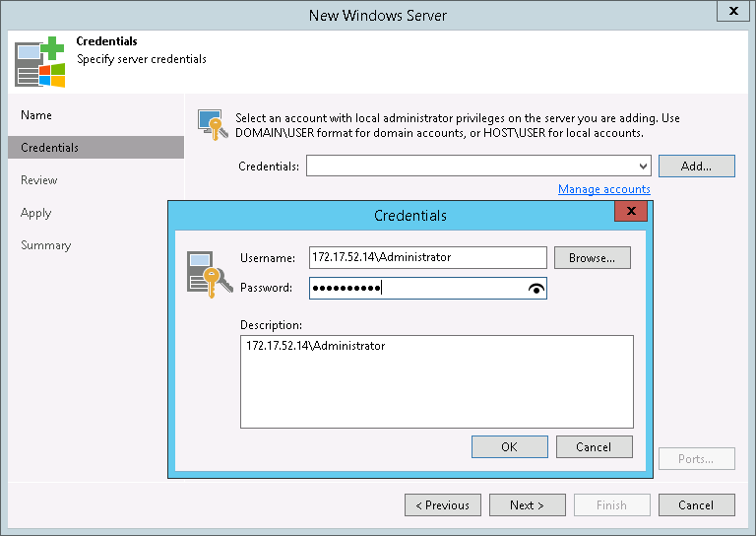
Task: Proceed with the Next button
Action: coord(527,505)
